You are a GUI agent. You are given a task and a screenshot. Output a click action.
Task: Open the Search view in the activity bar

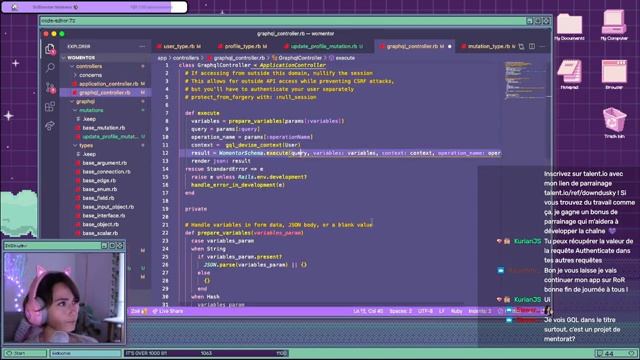(x=50, y=67)
